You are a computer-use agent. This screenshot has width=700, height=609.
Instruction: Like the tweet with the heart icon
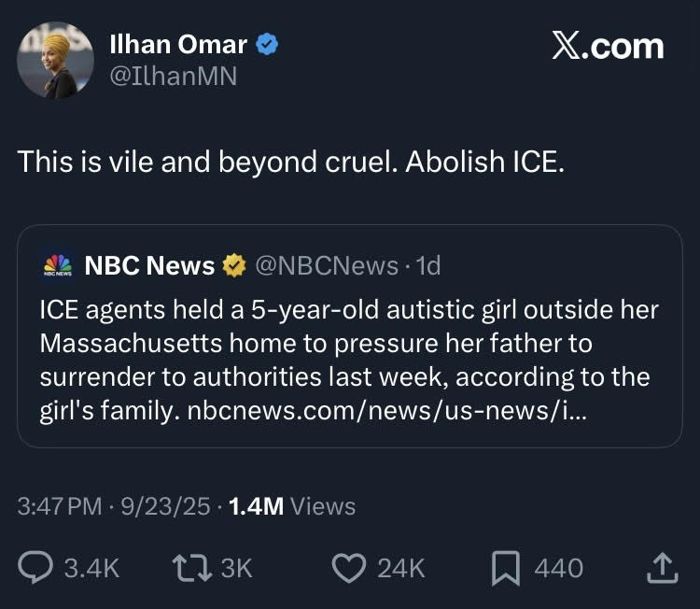click(349, 567)
